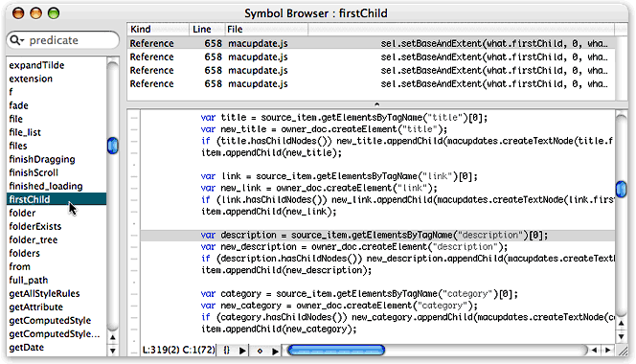This screenshot has width=636, height=364.
Task: Click the code pane scroll-down arrow
Action: 621,337
